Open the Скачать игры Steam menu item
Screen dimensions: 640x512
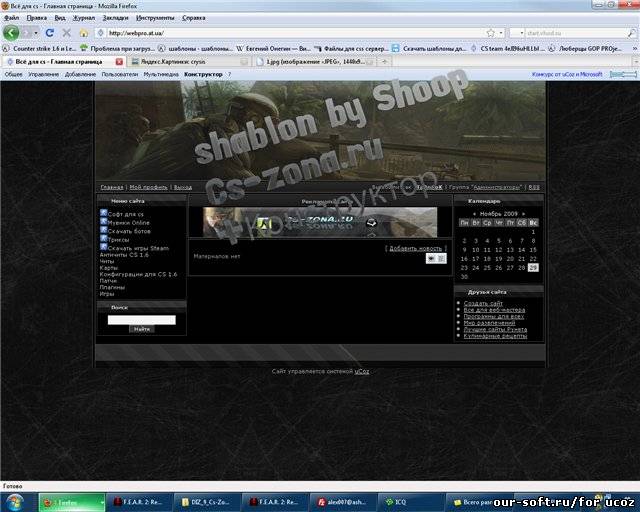pos(138,248)
